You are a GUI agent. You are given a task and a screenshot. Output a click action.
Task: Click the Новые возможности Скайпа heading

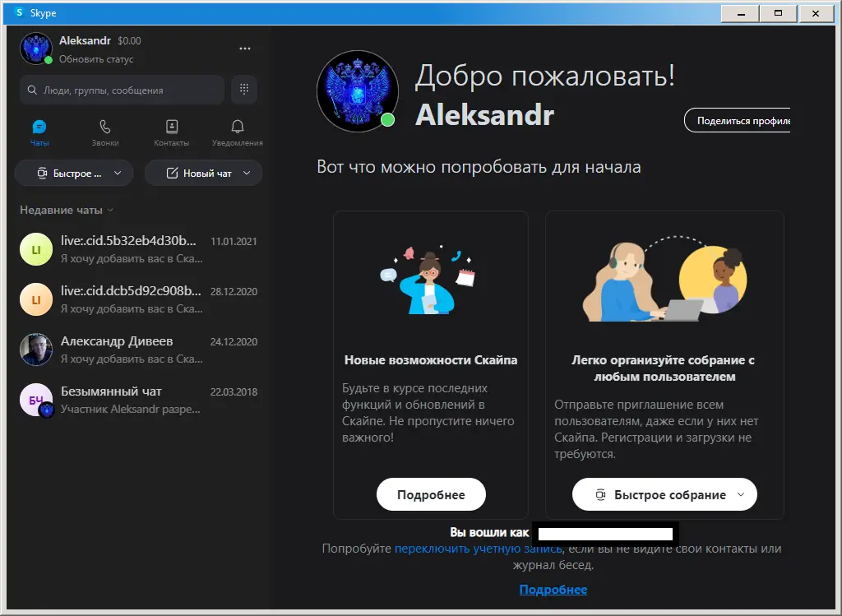[x=431, y=360]
